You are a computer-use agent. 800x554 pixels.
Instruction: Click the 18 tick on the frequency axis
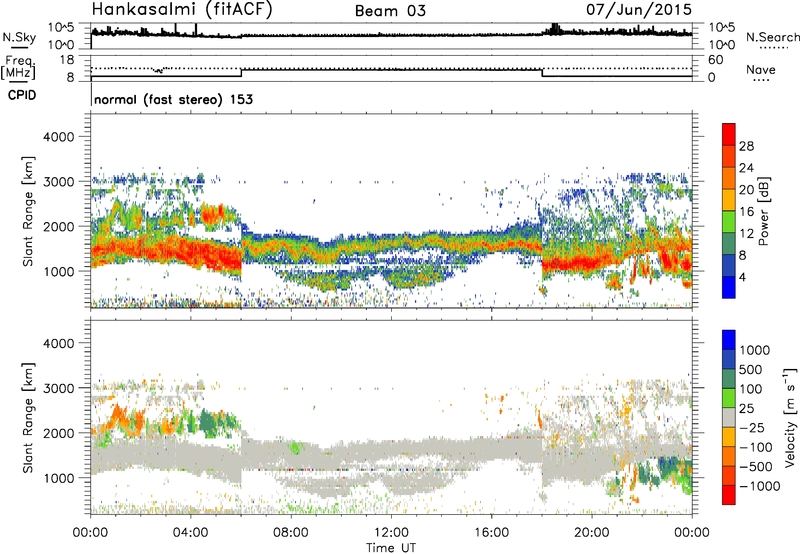point(67,59)
